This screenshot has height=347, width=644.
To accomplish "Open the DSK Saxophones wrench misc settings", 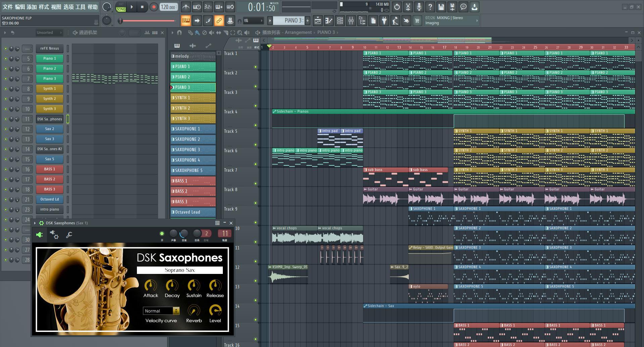I will (69, 235).
